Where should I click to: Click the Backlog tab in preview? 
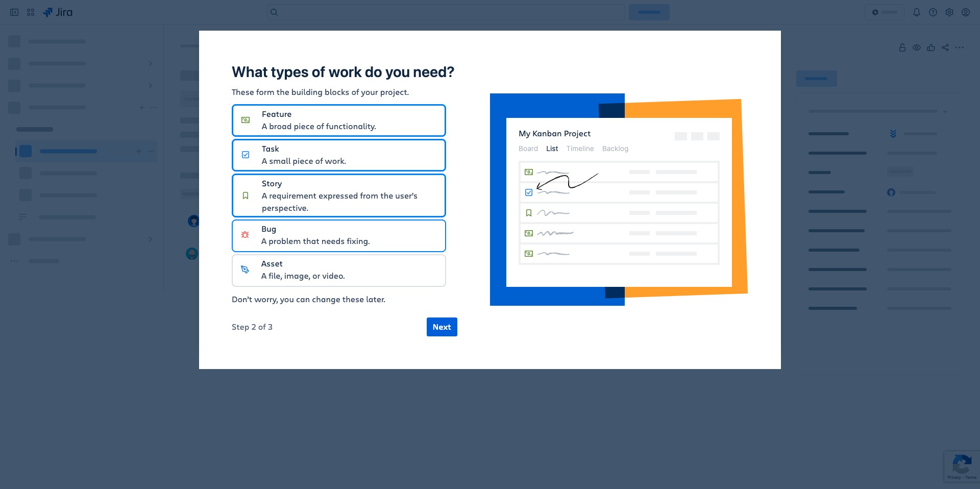615,149
